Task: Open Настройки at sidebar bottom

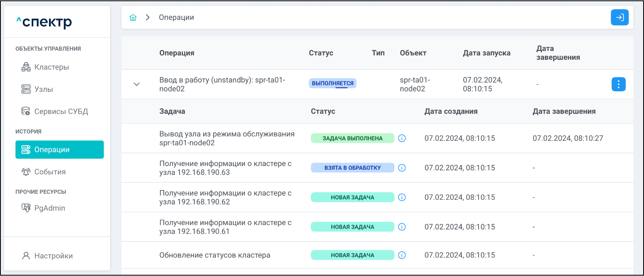Action: [x=53, y=256]
